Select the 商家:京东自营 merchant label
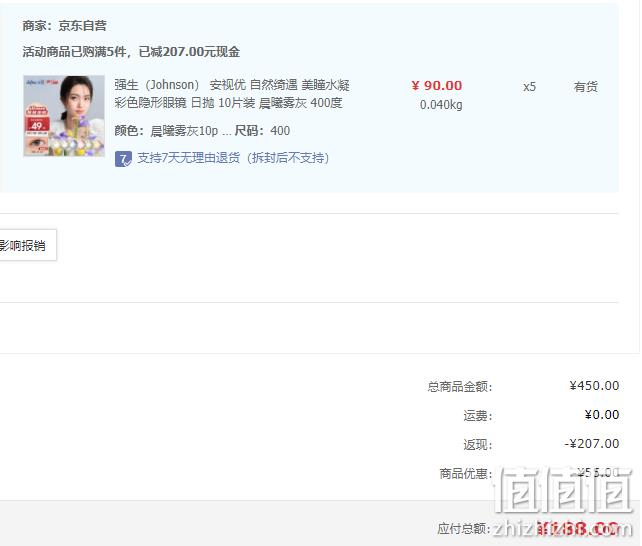The height and width of the screenshot is (546, 642). pyautogui.click(x=64, y=26)
